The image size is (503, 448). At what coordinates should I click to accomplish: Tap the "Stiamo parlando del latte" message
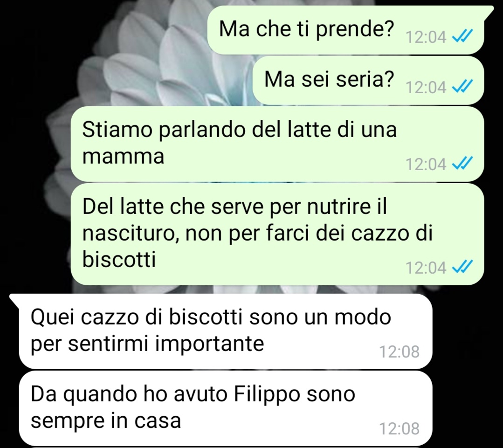(277, 144)
